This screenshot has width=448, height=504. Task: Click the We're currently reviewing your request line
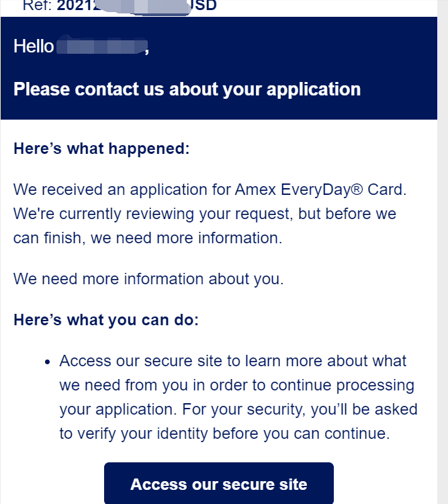(205, 214)
